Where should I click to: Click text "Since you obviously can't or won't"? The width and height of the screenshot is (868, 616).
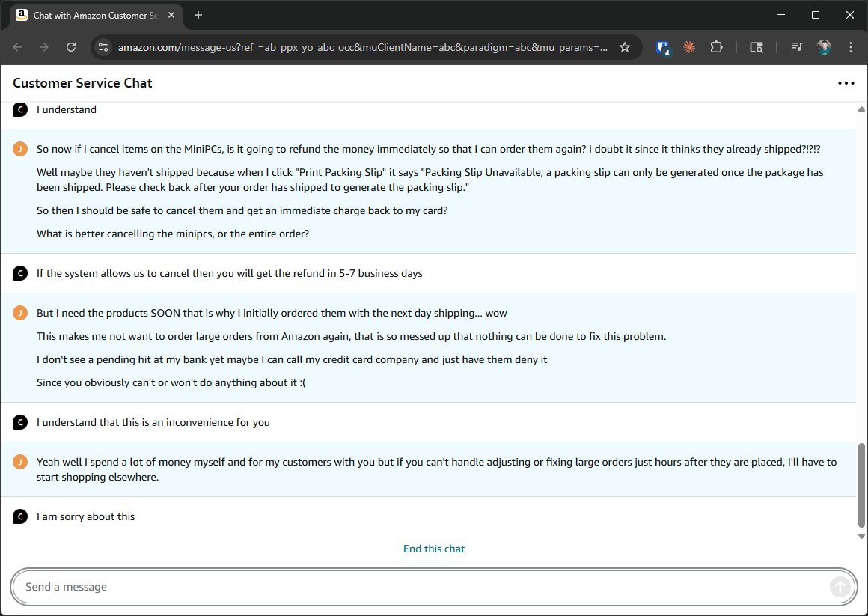click(171, 382)
